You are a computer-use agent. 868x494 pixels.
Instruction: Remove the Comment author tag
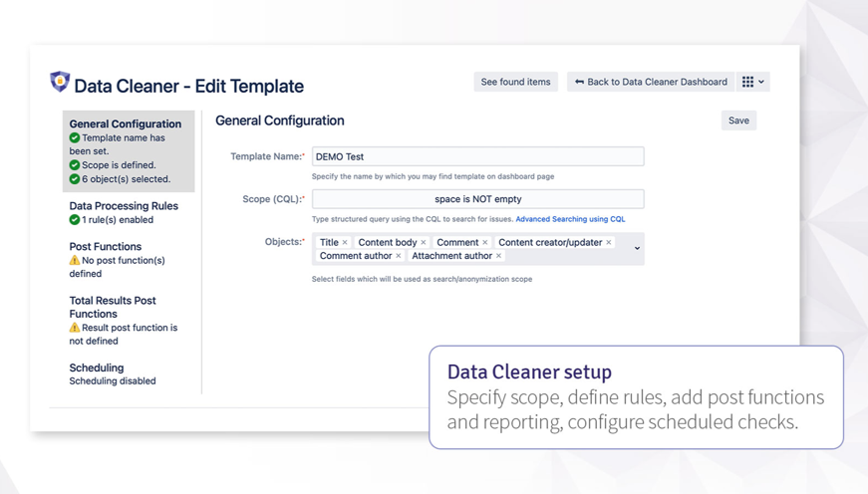399,257
